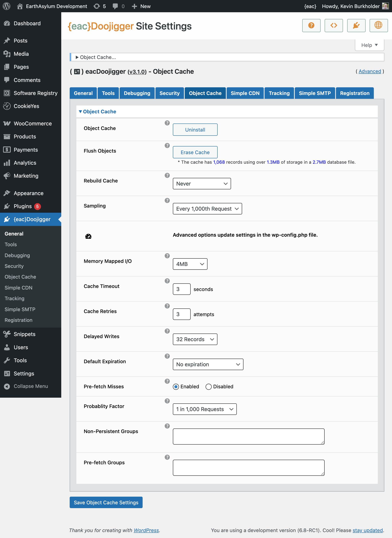Click the paintbrush/design icon in header

[x=356, y=26]
